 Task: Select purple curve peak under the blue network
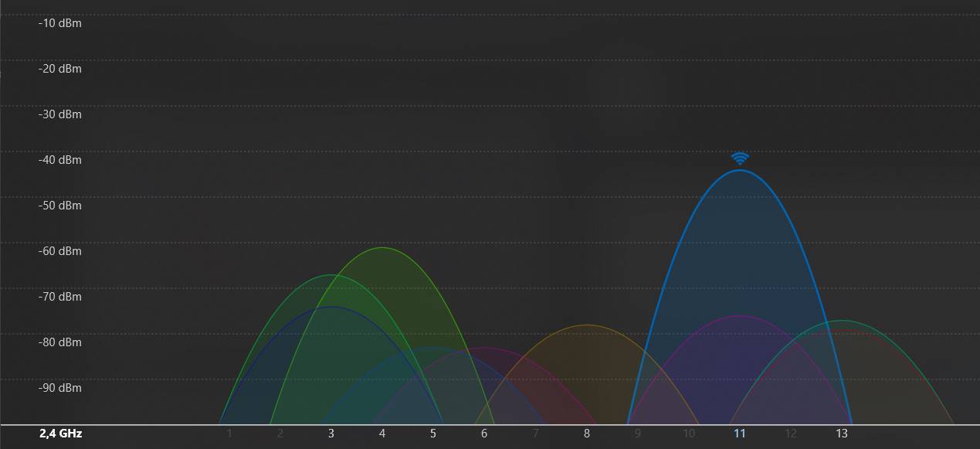coord(740,316)
